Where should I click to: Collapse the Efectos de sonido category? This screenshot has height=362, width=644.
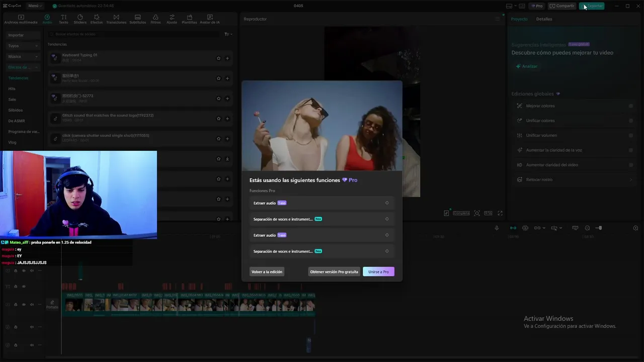coord(23,67)
